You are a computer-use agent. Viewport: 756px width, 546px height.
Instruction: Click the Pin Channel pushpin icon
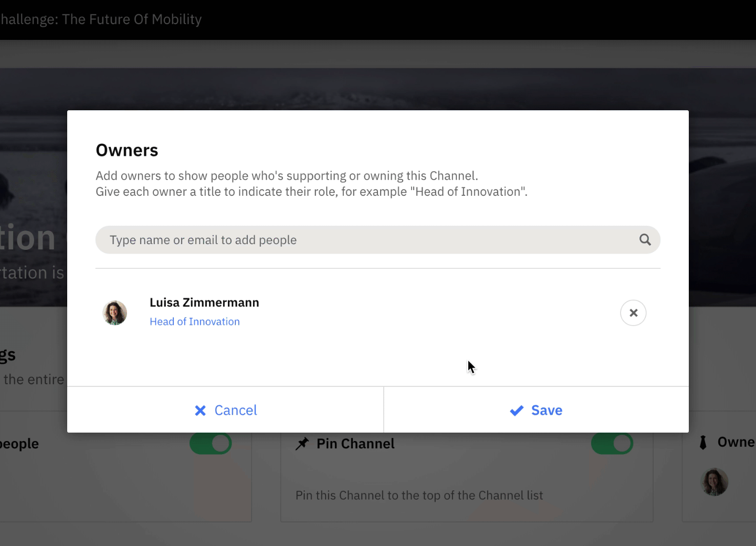302,444
